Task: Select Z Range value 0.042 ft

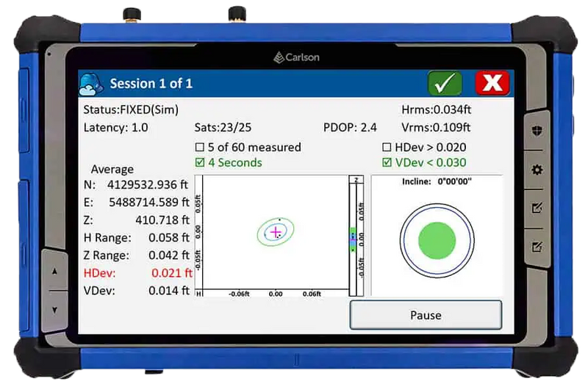Action: pyautogui.click(x=169, y=255)
